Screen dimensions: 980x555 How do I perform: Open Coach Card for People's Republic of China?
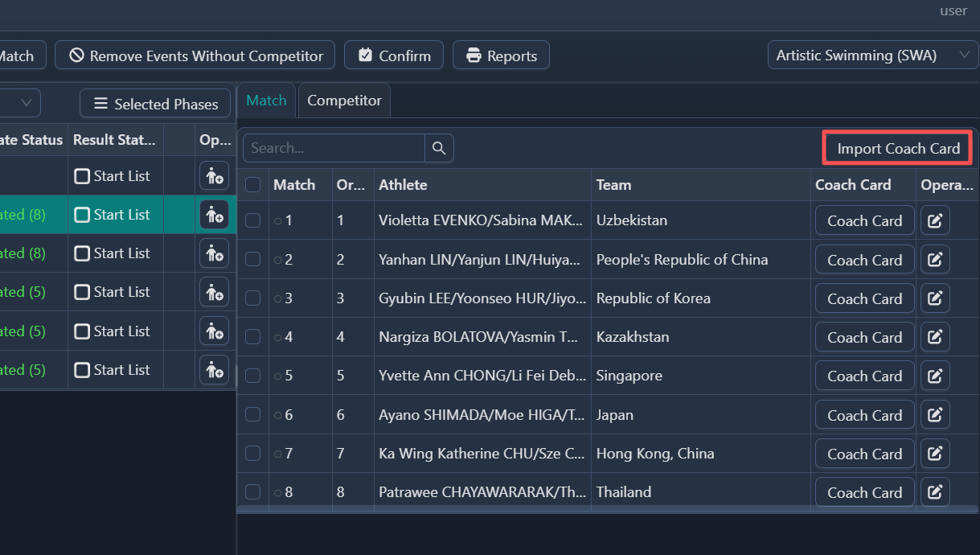(864, 260)
